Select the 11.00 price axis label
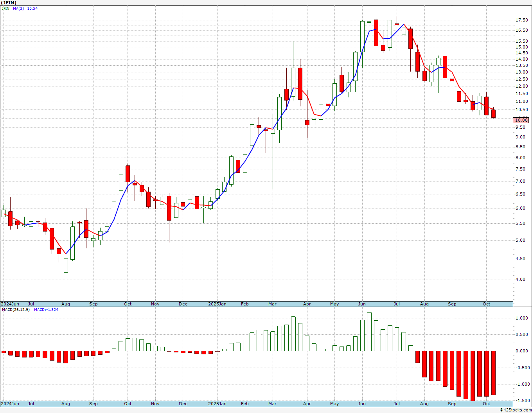 tap(521, 102)
